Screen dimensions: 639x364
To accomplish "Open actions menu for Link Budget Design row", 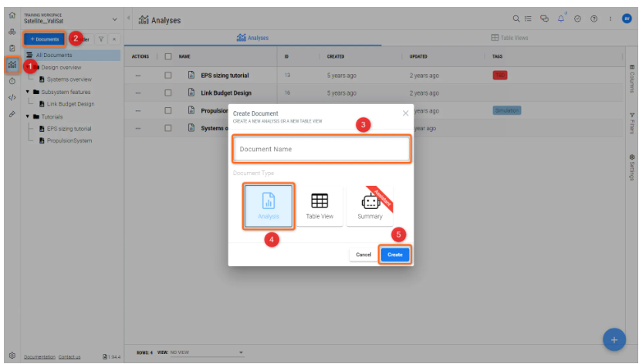I will [137, 93].
